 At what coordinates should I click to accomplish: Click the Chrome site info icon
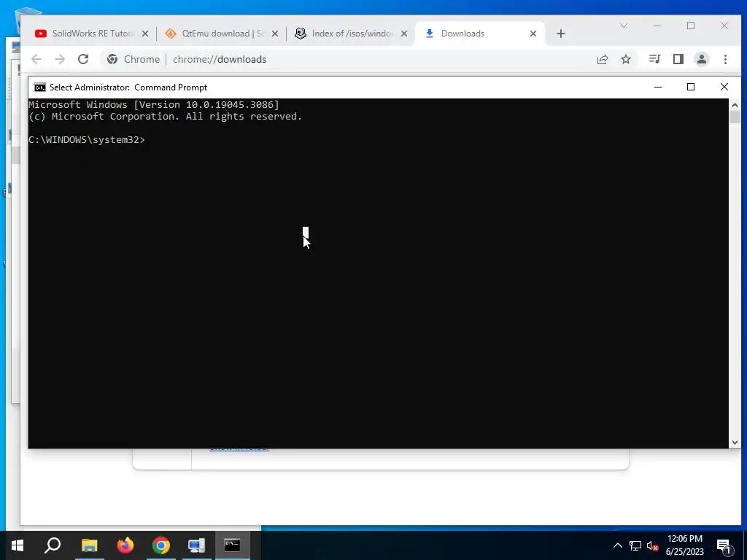pyautogui.click(x=112, y=59)
